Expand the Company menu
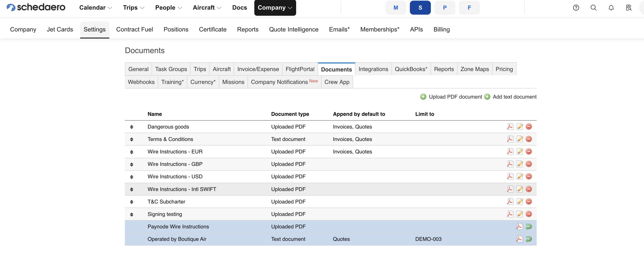This screenshot has height=264, width=644. [275, 8]
